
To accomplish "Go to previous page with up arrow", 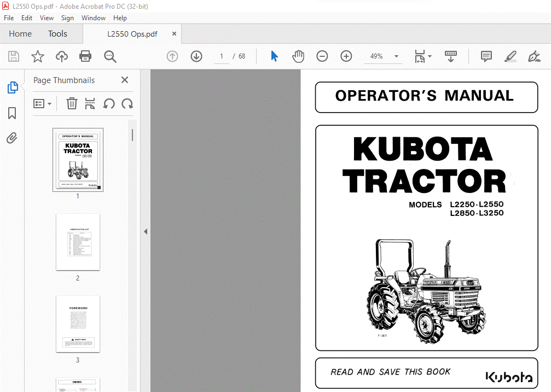I will coord(172,56).
